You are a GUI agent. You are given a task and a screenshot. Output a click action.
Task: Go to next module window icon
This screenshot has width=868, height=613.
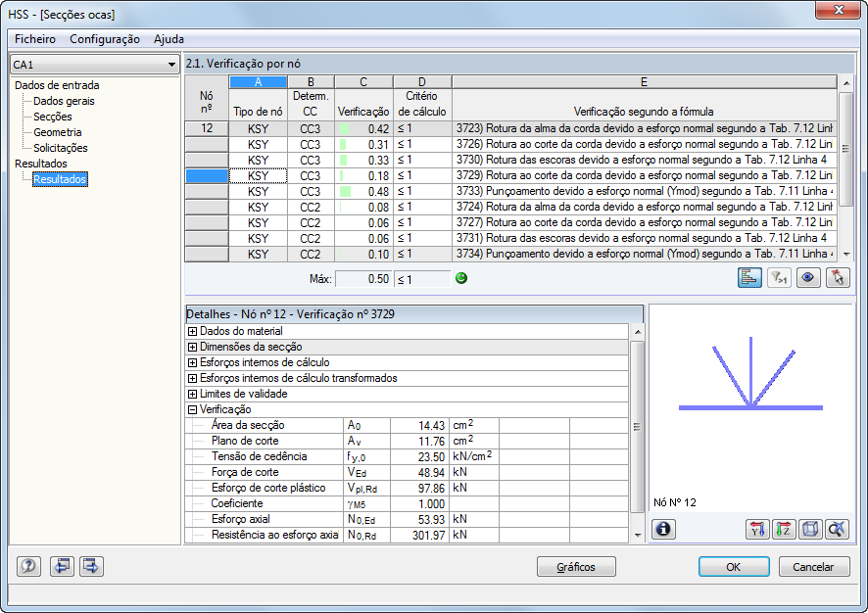[x=91, y=566]
